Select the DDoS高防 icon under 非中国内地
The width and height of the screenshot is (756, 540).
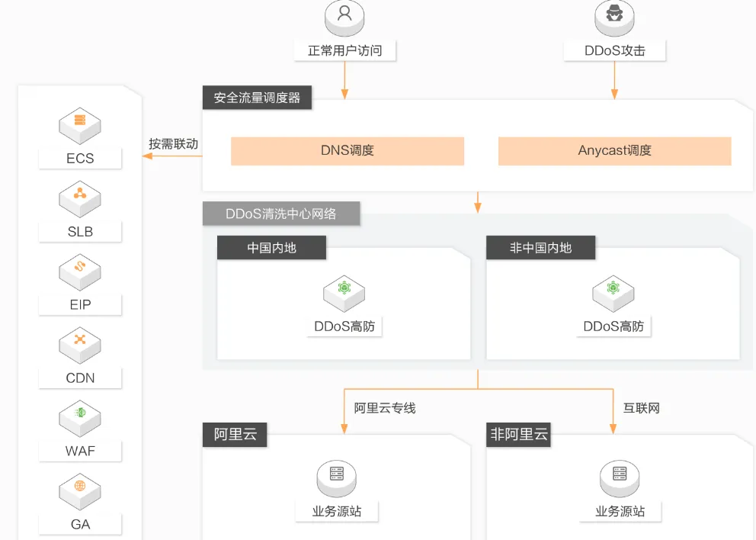click(x=613, y=294)
